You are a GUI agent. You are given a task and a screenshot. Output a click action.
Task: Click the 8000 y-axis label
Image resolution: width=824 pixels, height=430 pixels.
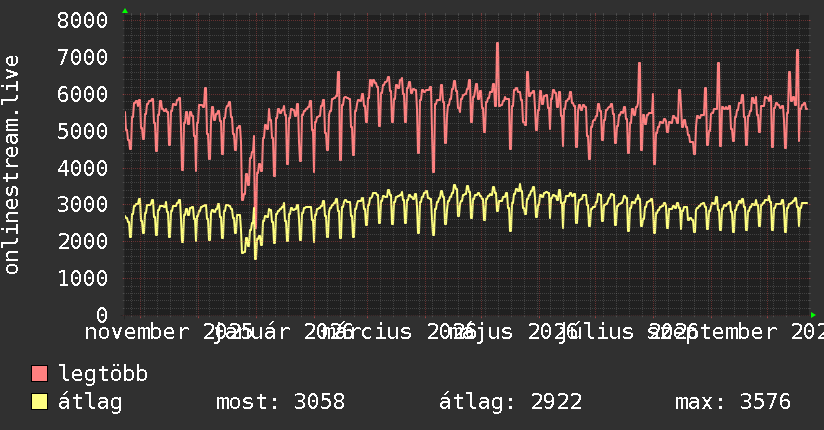[x=82, y=21]
